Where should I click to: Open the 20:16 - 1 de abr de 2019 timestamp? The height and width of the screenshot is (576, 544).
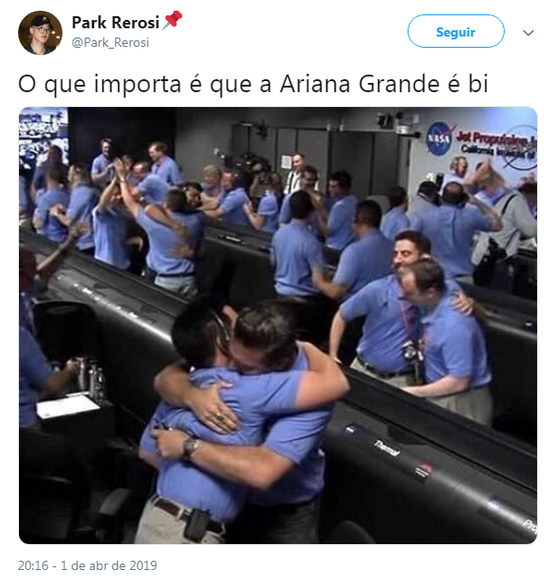(x=87, y=565)
